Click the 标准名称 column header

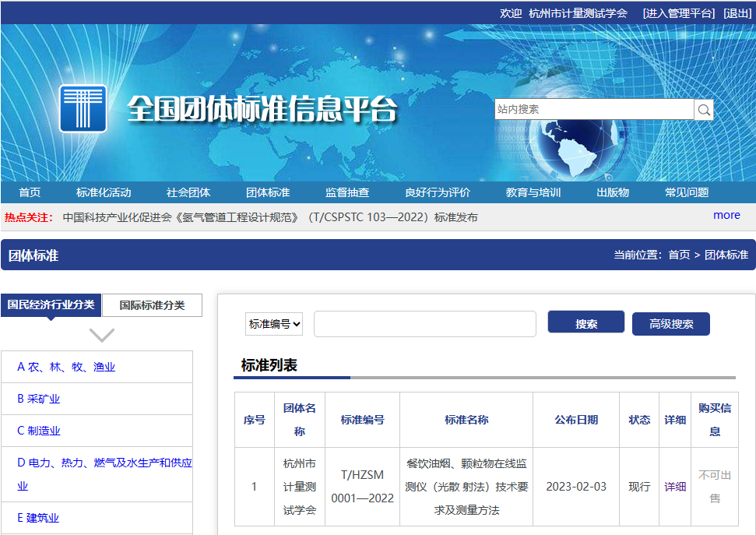[x=466, y=420]
